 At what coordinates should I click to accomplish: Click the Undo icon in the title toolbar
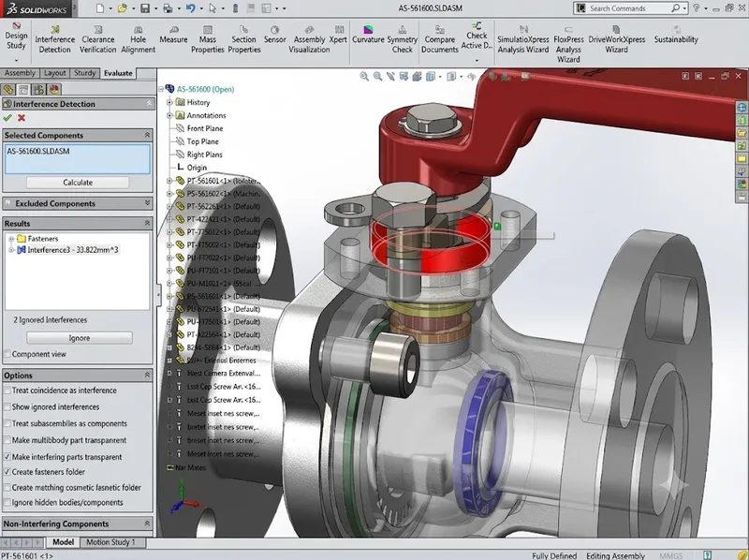click(190, 8)
